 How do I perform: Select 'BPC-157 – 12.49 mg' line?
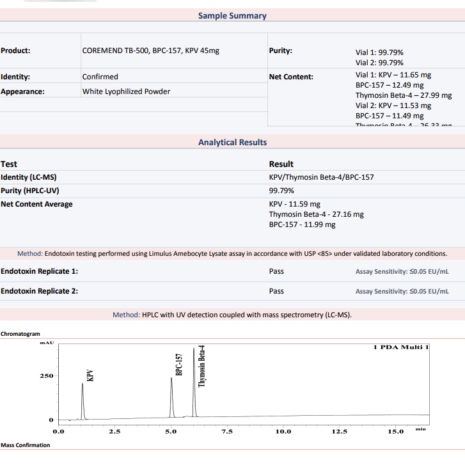tap(389, 85)
